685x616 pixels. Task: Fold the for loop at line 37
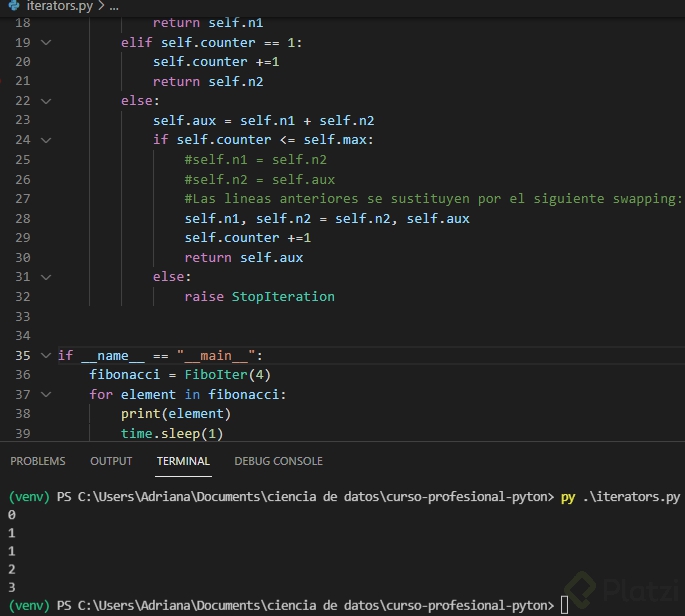pos(46,395)
